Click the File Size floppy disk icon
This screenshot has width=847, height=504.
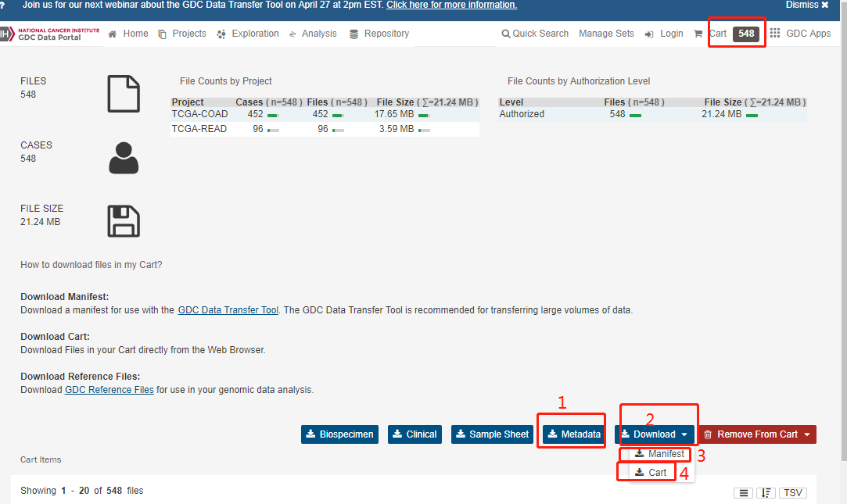pyautogui.click(x=124, y=221)
